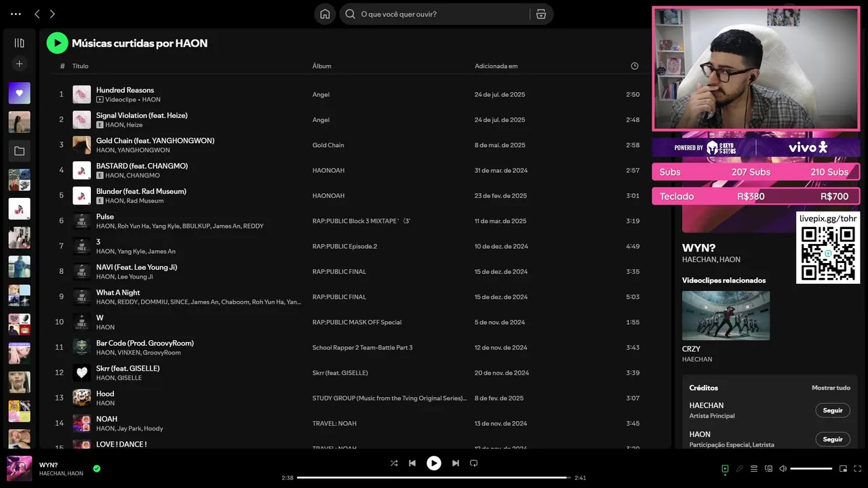Select Blunder (feat. Rad Museum) track
Viewport: 868px width, 488px height.
click(141, 191)
